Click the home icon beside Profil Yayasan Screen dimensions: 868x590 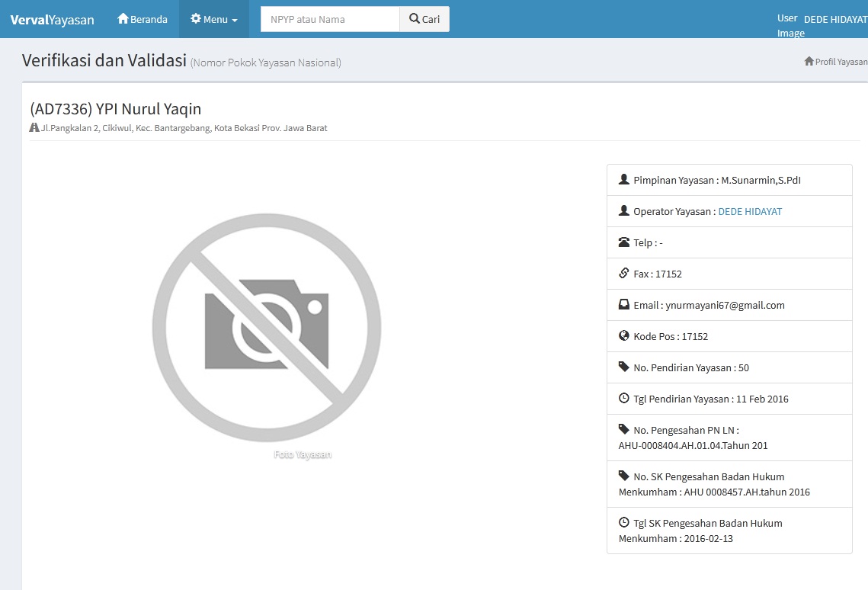click(x=809, y=62)
